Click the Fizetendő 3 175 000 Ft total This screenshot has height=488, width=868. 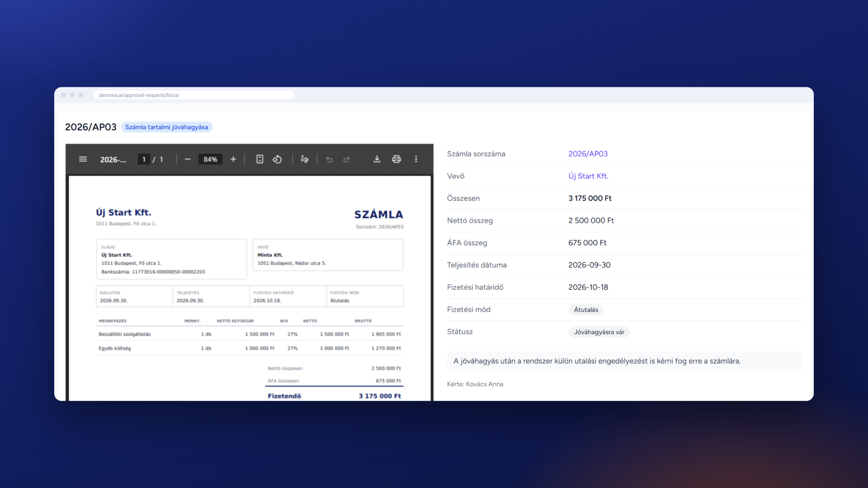334,396
